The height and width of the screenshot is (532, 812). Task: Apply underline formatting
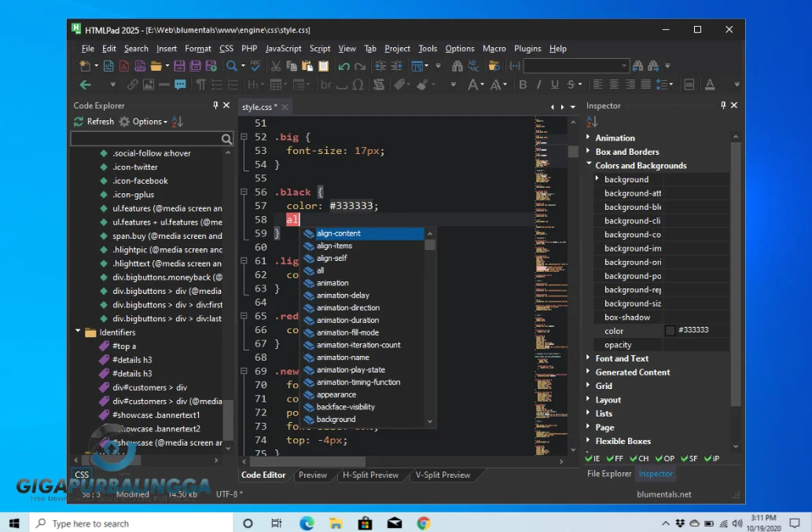point(555,84)
